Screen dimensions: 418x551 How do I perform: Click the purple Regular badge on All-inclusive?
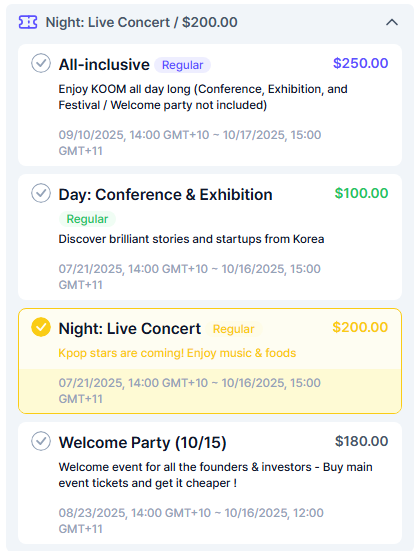[x=183, y=65]
